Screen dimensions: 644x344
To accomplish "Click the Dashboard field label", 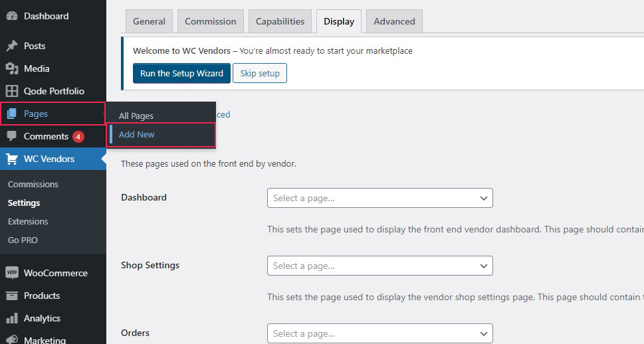I will click(144, 197).
